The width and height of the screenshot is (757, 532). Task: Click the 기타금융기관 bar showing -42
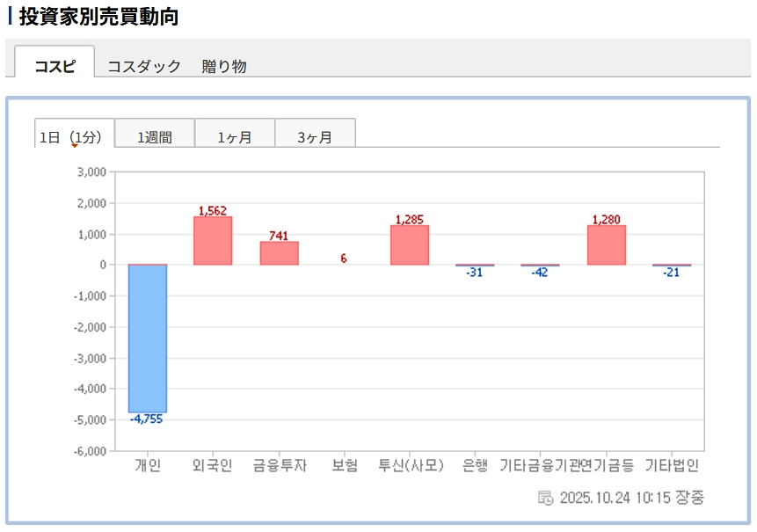pos(540,265)
